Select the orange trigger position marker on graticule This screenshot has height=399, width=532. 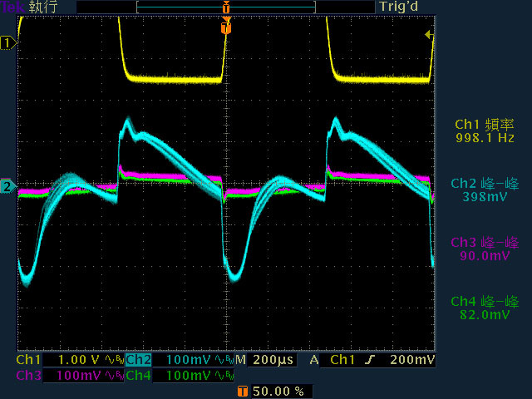click(x=226, y=27)
